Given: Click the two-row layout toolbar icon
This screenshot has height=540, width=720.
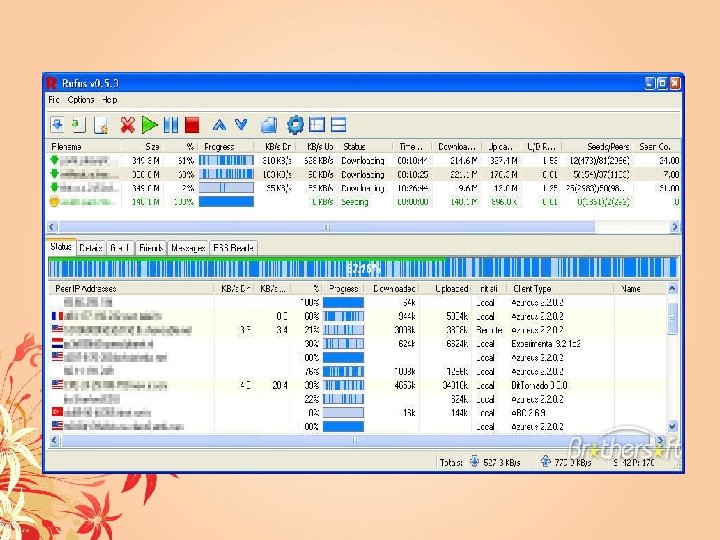Looking at the screenshot, I should 338,125.
